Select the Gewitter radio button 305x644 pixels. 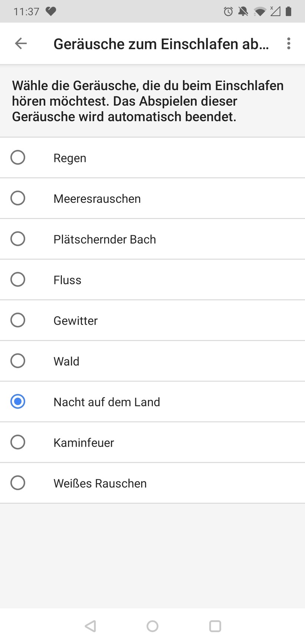[18, 320]
